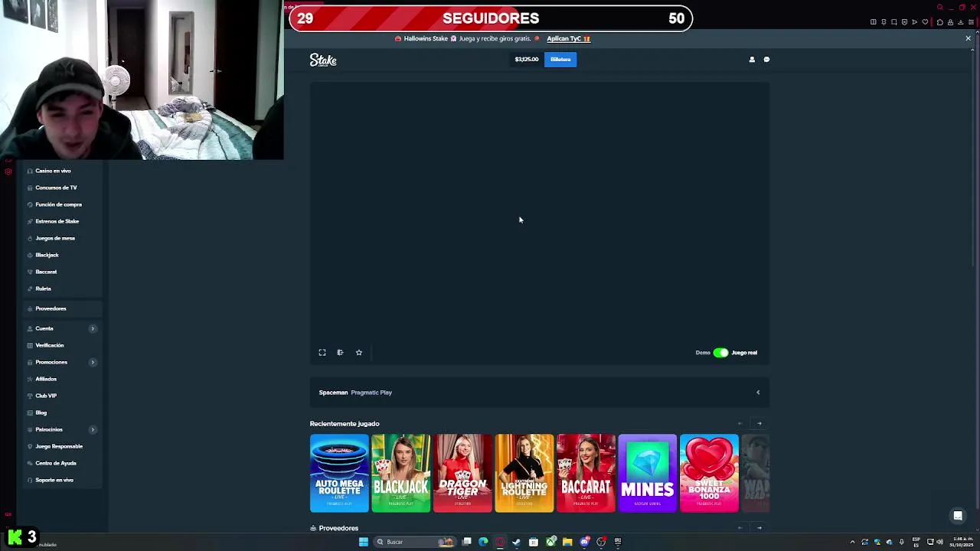Open the user profile icon
Screen dimensions: 980x551
coord(752,59)
